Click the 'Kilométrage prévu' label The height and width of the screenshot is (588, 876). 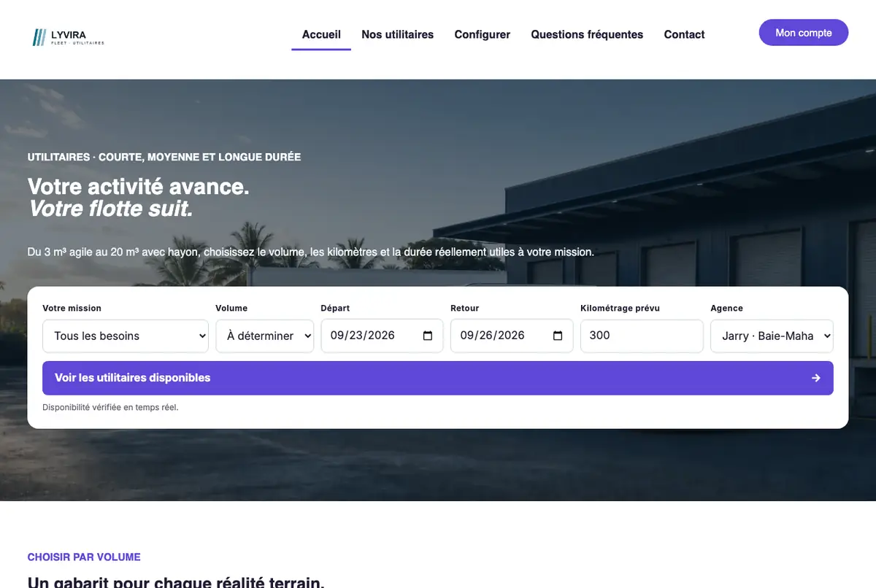click(x=620, y=309)
